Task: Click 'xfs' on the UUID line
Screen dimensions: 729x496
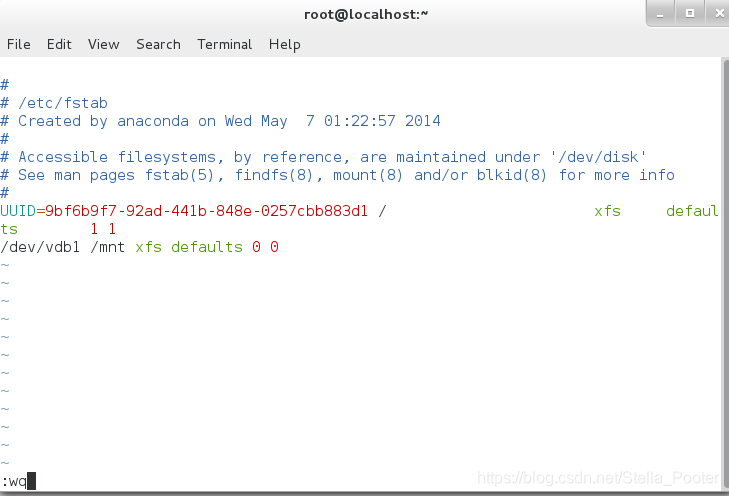Action: coord(607,211)
